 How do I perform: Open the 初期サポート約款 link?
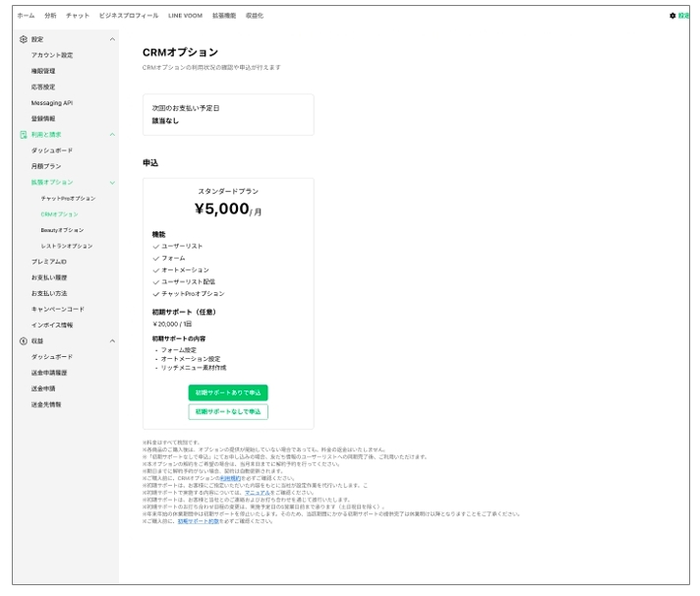coord(199,521)
